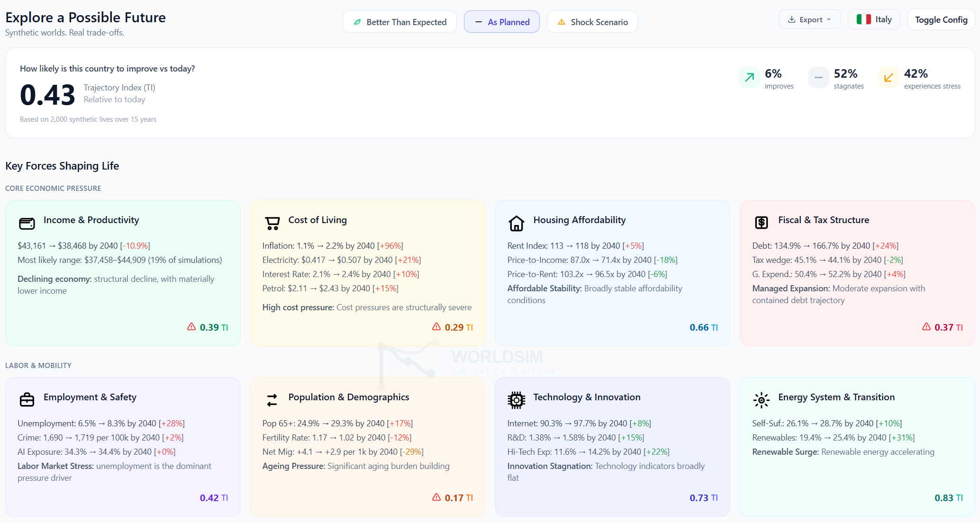Open the Italy country selector
The image size is (980, 522).
[x=874, y=19]
